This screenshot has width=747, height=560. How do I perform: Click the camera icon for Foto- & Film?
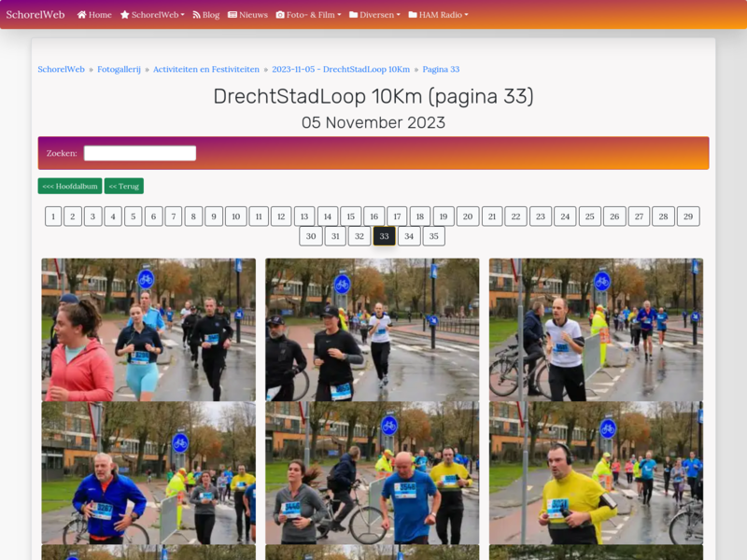(280, 15)
